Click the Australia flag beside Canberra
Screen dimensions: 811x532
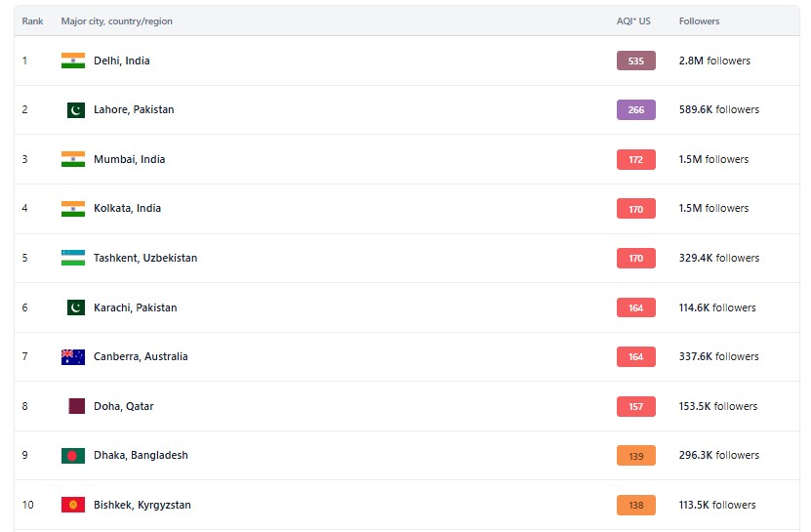[73, 356]
